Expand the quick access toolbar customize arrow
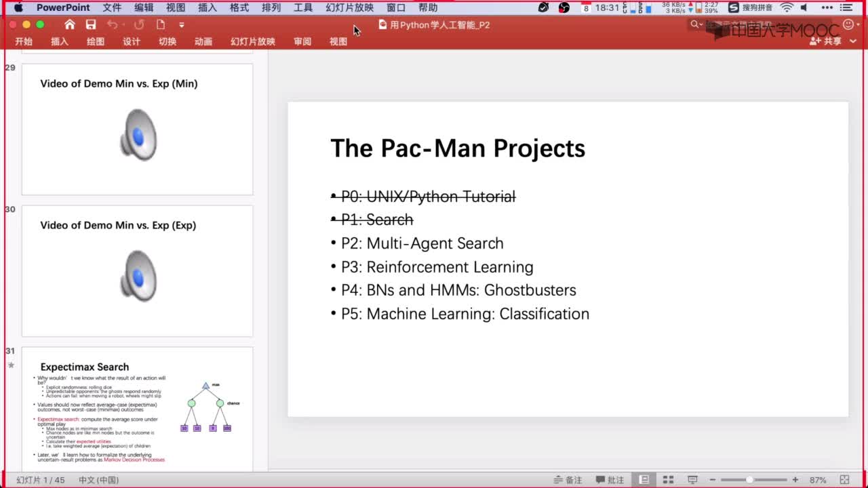 182,25
